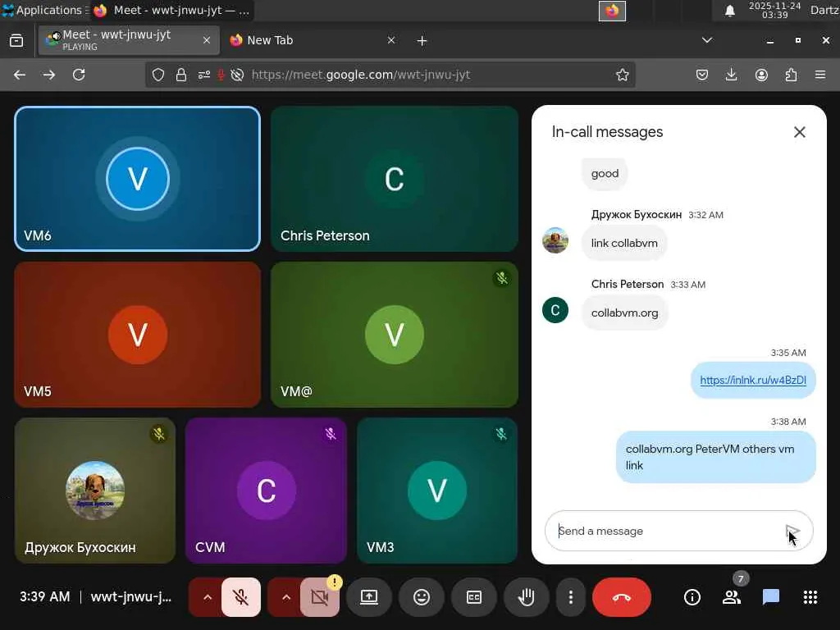Viewport: 840px width, 630px height.
Task: Open the emoji reactions button
Action: [422, 597]
